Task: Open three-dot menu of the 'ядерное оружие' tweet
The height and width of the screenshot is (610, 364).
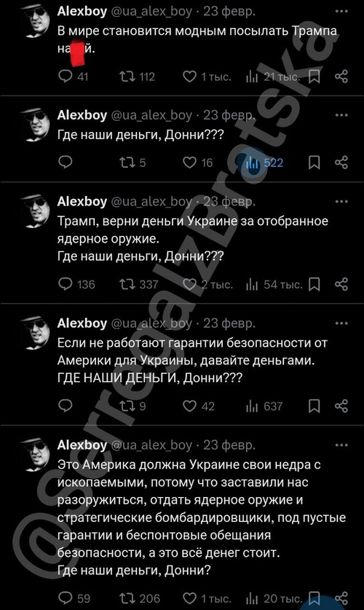Action: click(x=341, y=202)
